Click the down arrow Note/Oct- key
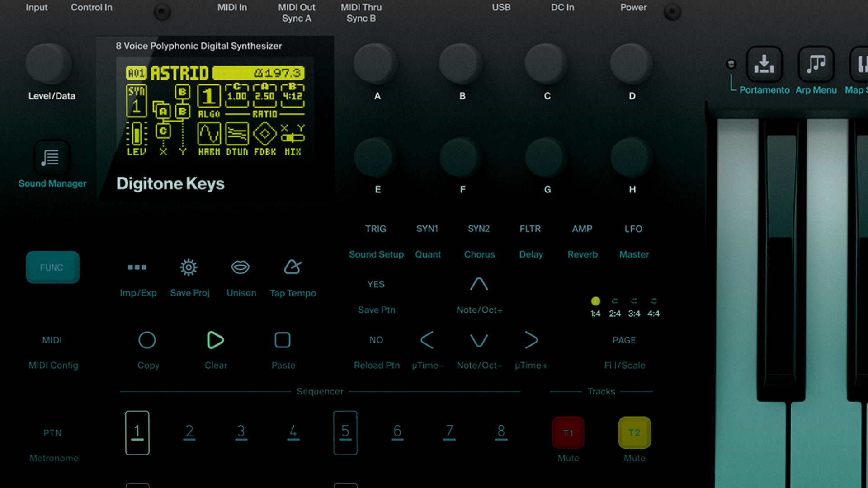The height and width of the screenshot is (488, 868). pyautogui.click(x=479, y=340)
